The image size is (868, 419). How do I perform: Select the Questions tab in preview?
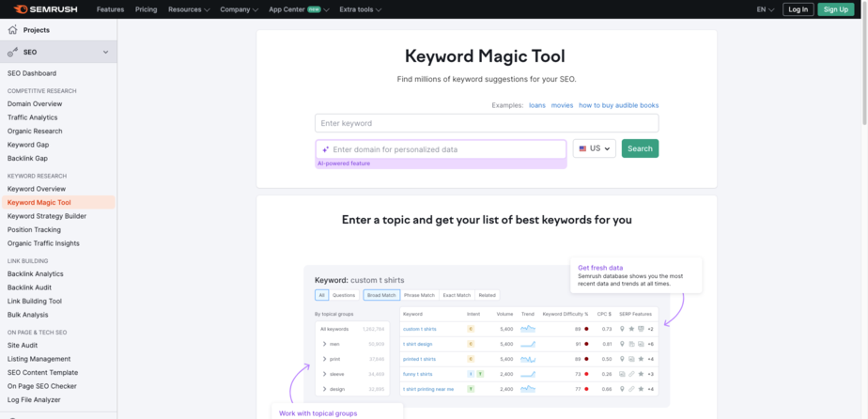coord(344,295)
